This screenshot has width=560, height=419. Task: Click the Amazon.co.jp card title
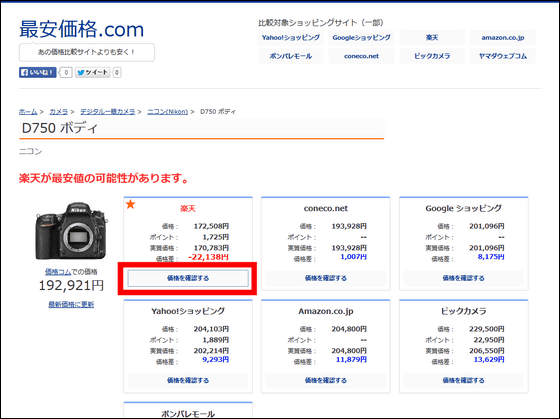[x=326, y=311]
